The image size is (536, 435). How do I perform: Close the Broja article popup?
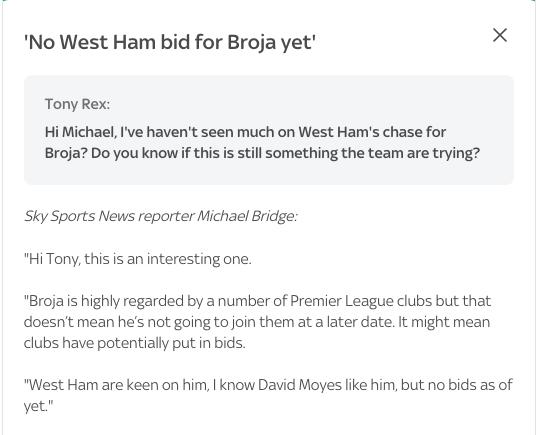pos(500,35)
